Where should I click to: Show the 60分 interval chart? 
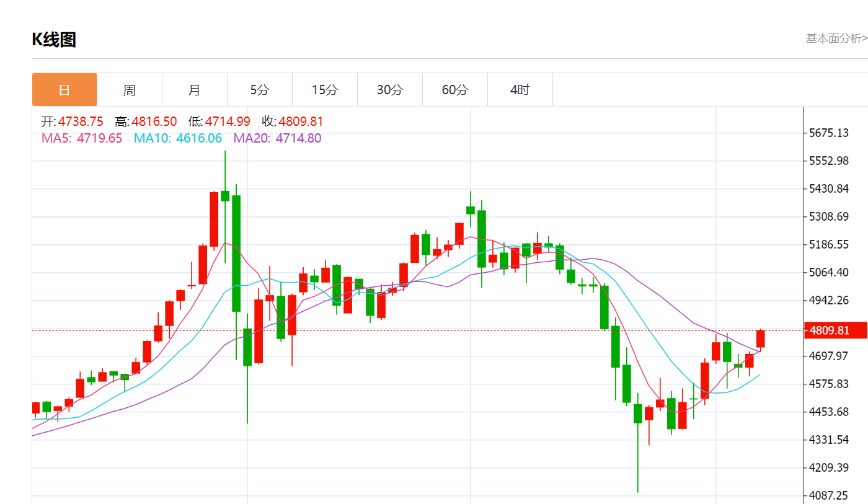pos(454,90)
